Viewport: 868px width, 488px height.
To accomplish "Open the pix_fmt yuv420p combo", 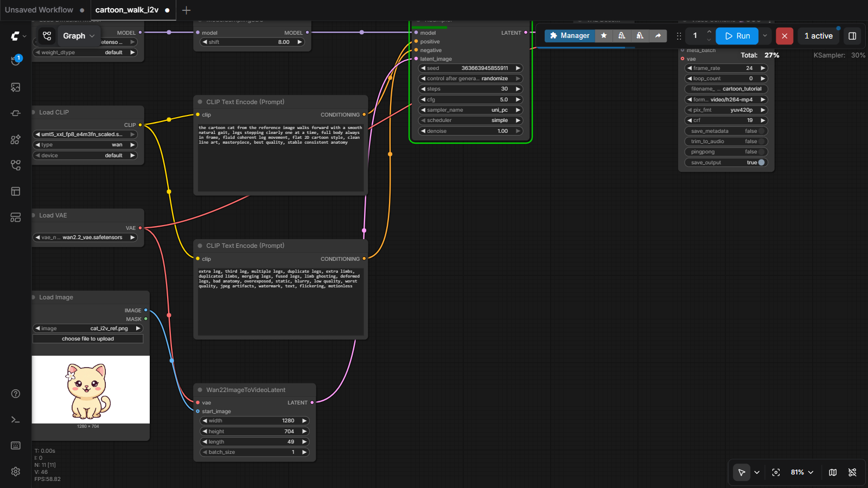I will click(726, 110).
